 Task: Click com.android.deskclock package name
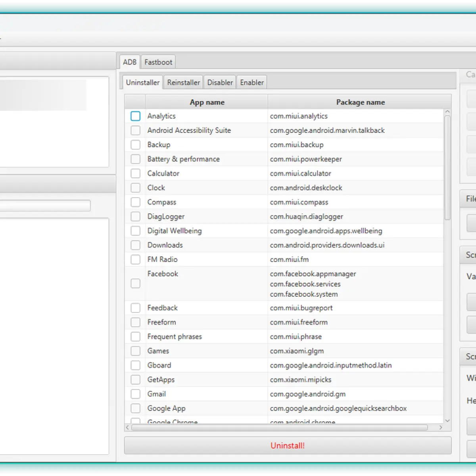(306, 188)
